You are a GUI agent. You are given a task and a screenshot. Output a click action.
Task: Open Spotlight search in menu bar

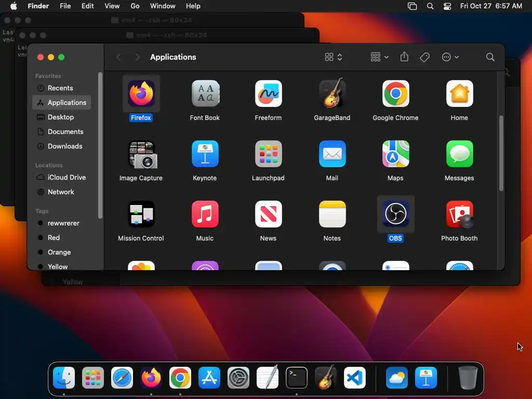(430, 6)
